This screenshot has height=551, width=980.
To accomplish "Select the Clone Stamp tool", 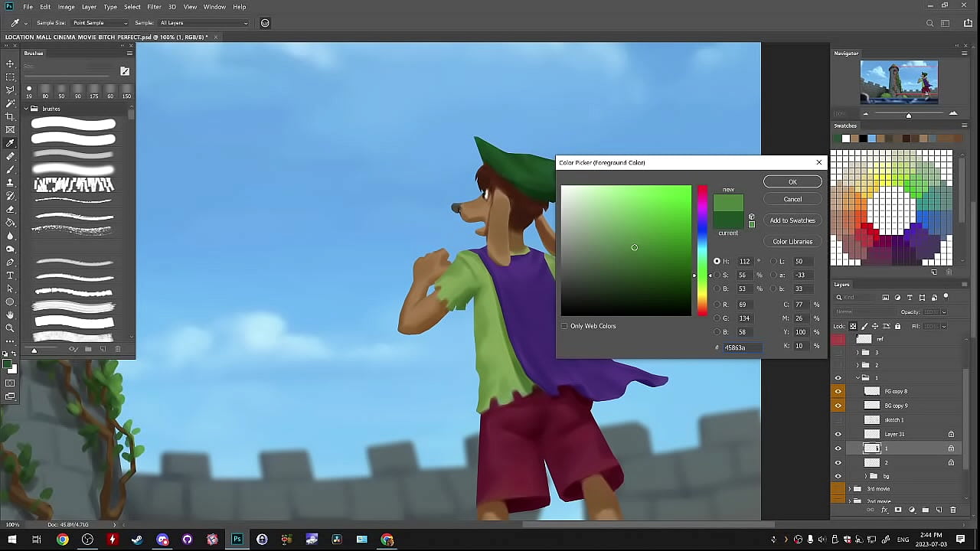I will [x=10, y=183].
